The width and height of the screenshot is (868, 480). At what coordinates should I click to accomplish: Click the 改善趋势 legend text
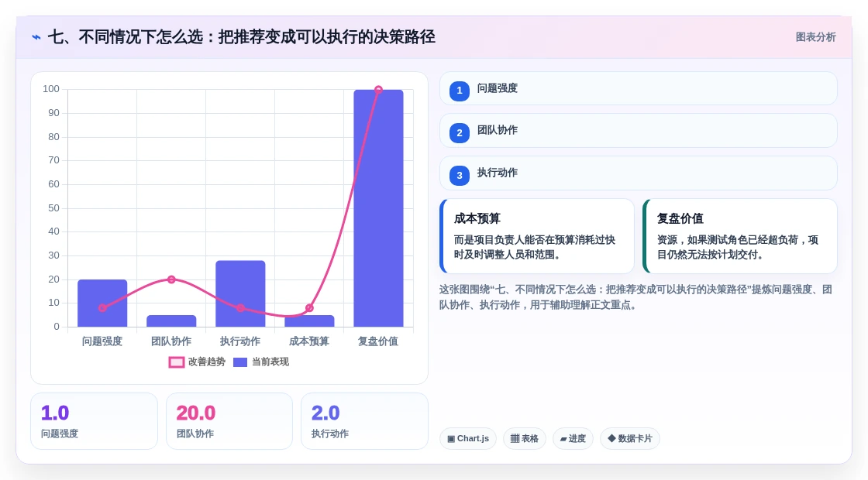(207, 362)
